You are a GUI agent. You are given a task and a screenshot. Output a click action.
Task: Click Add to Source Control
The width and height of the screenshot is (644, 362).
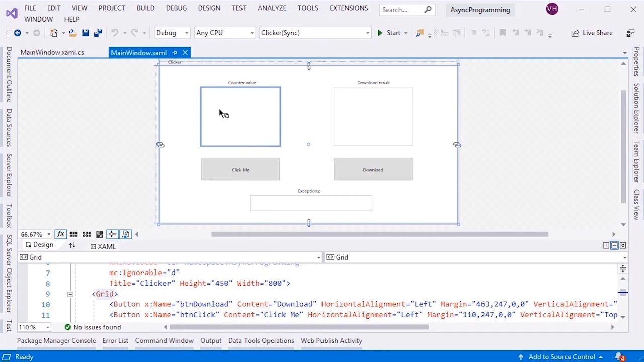561,357
